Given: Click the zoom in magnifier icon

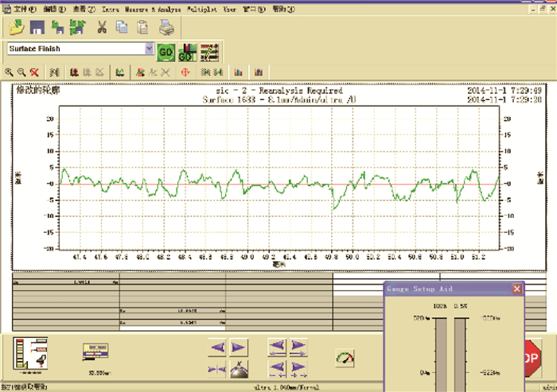Looking at the screenshot, I should (9, 72).
